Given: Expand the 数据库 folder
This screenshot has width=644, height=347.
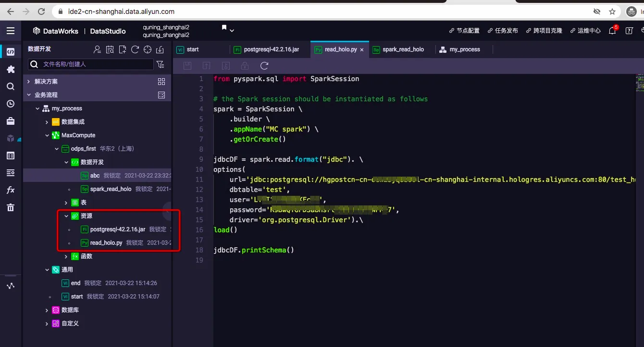Looking at the screenshot, I should [x=47, y=310].
